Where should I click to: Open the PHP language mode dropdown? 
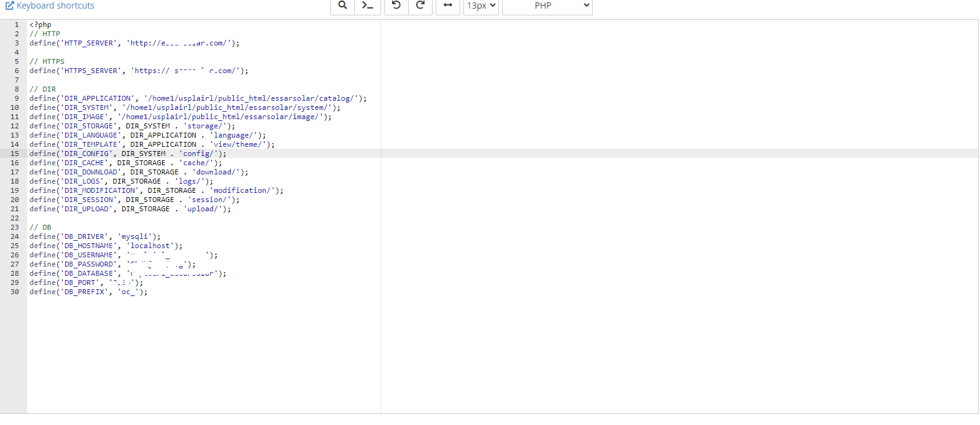point(547,6)
